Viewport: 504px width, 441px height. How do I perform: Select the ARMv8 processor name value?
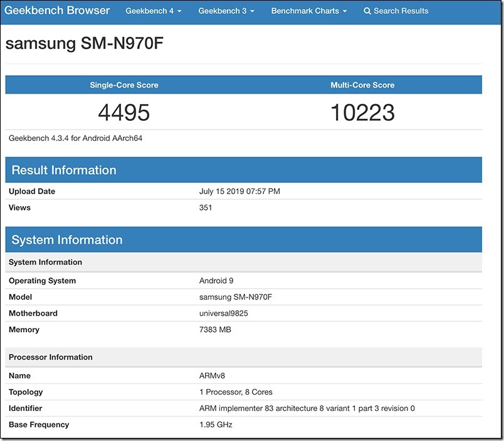[212, 376]
